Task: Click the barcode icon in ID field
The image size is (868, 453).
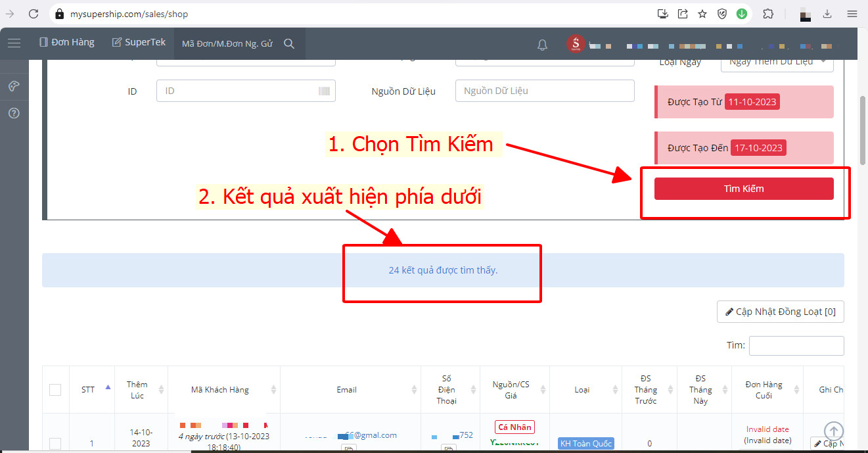Action: pyautogui.click(x=325, y=91)
